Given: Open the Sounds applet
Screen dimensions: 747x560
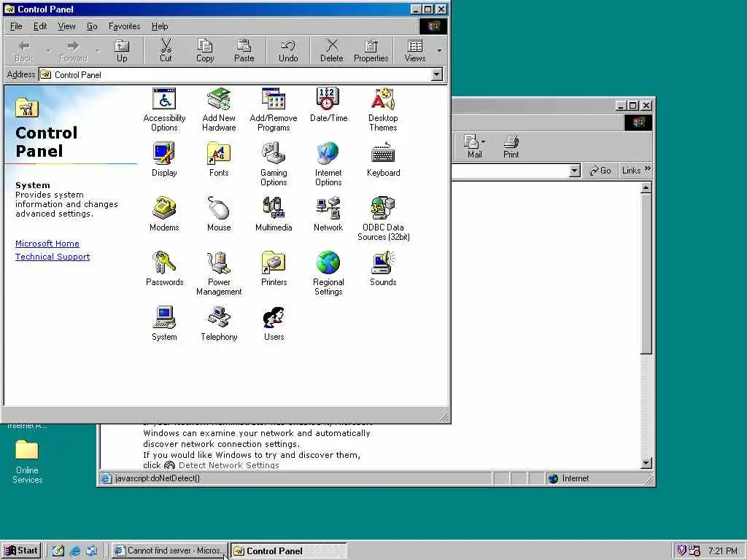Looking at the screenshot, I should click(383, 269).
